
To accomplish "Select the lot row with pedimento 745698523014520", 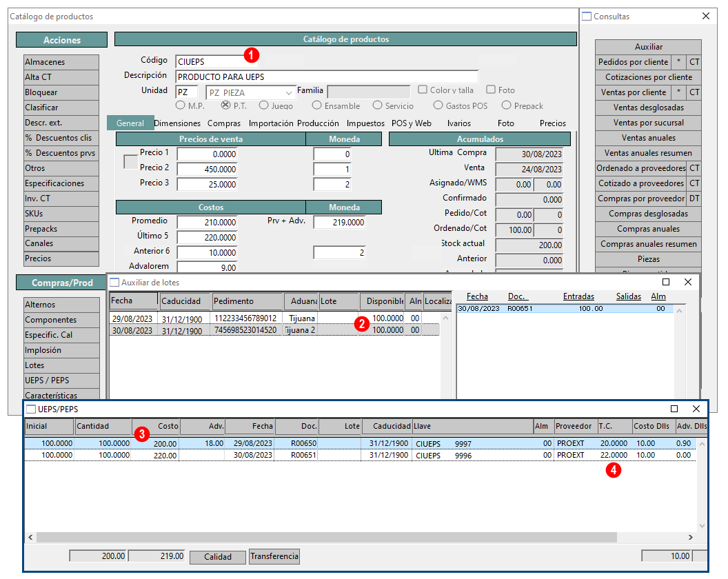I will tap(274, 330).
